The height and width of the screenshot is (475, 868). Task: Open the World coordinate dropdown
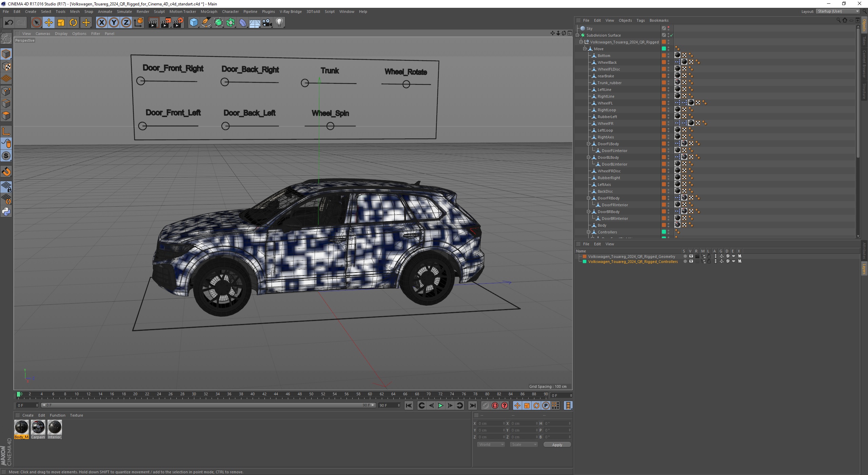(x=491, y=444)
